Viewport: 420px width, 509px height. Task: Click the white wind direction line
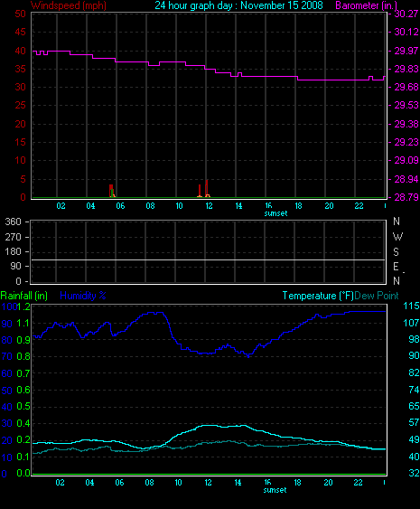coord(208,259)
